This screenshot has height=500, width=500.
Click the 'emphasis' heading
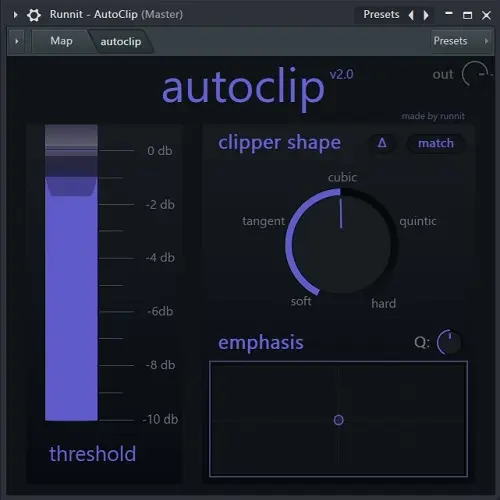[x=261, y=343]
